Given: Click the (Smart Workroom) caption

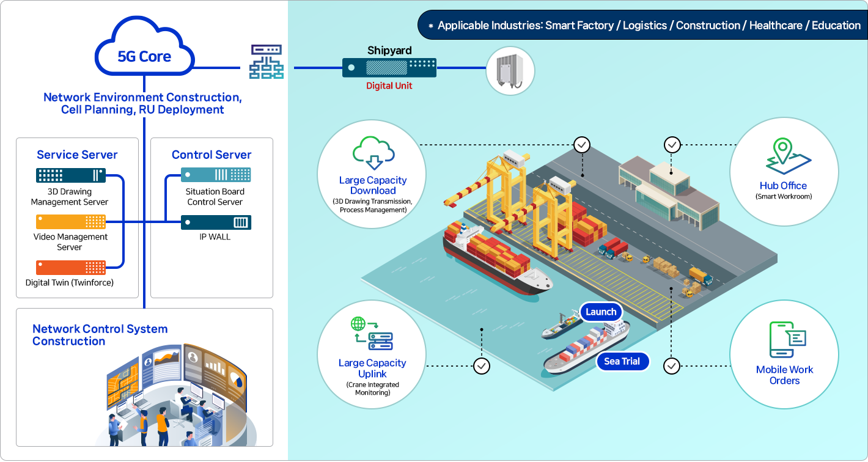Looking at the screenshot, I should click(x=783, y=197).
